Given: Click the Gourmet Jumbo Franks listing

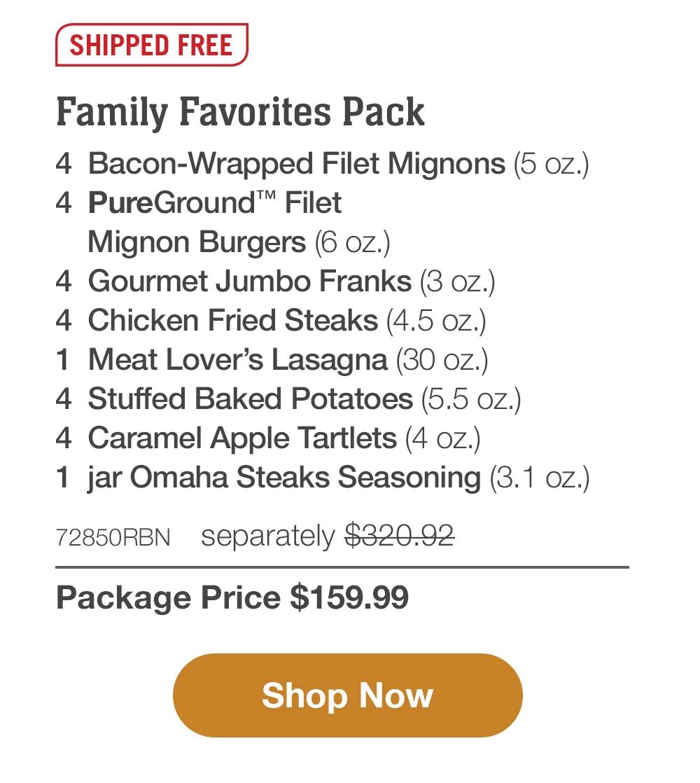Looking at the screenshot, I should point(248,281).
